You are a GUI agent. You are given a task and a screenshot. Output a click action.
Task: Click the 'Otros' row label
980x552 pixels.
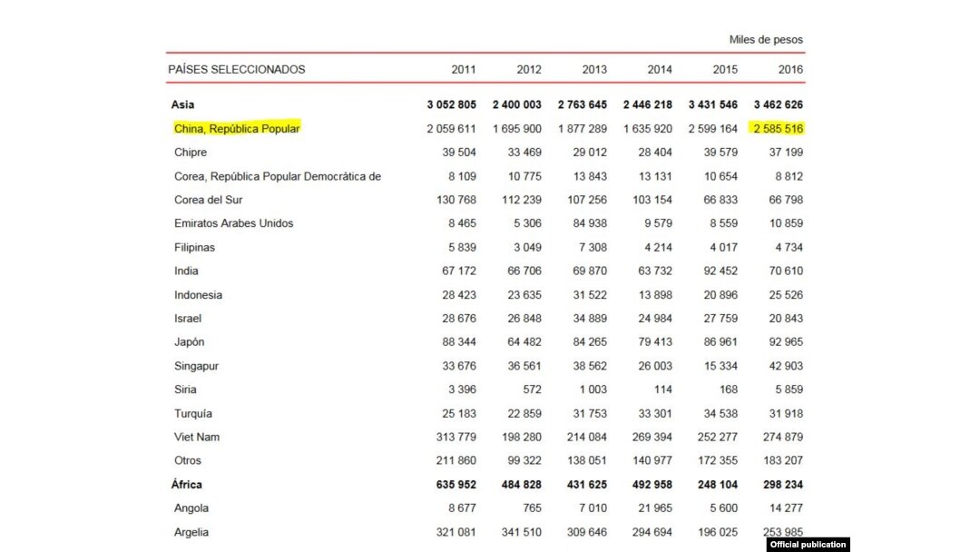(x=188, y=460)
